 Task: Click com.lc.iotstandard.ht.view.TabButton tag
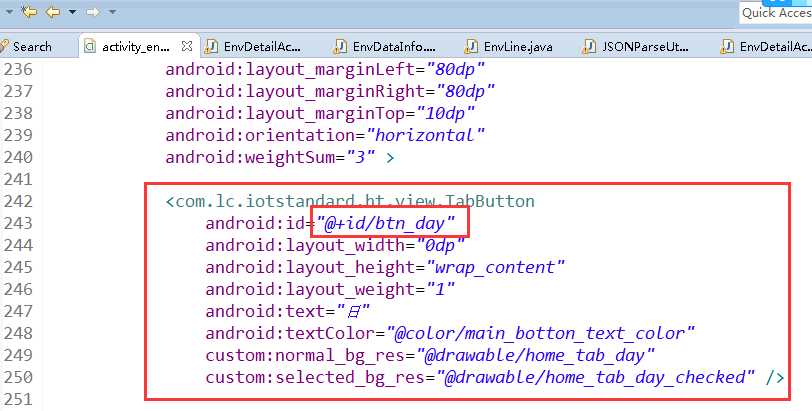(x=355, y=201)
